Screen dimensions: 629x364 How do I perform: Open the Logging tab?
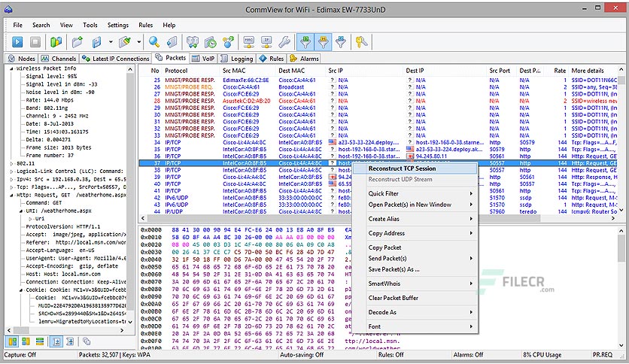237,59
